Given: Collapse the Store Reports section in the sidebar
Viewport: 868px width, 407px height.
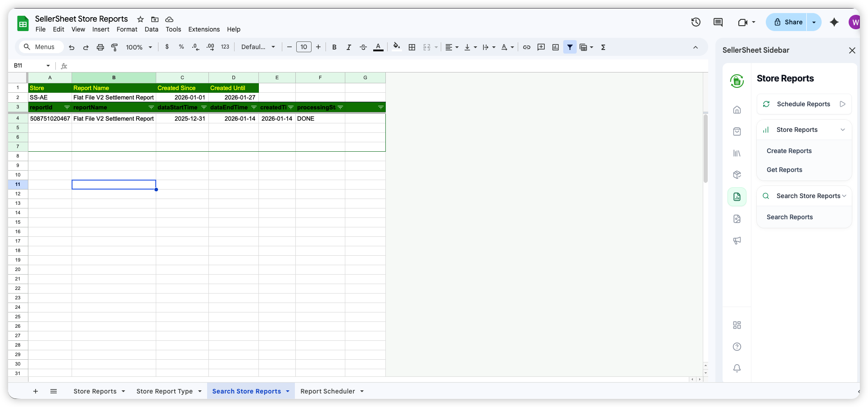Looking at the screenshot, I should [843, 130].
